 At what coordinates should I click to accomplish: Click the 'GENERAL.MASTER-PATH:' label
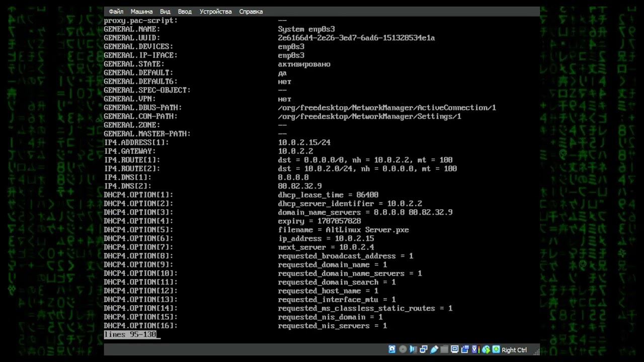pos(147,134)
